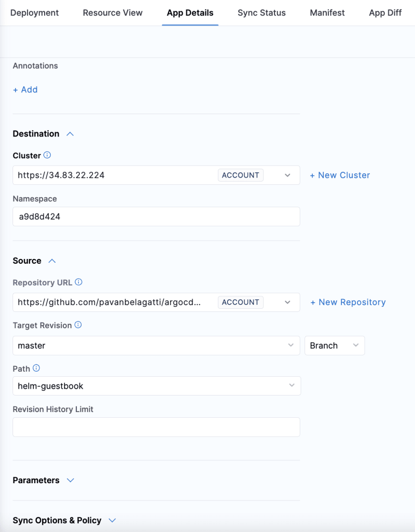The image size is (415, 532).
Task: Collapse the Destination section chevron
Action: point(70,134)
